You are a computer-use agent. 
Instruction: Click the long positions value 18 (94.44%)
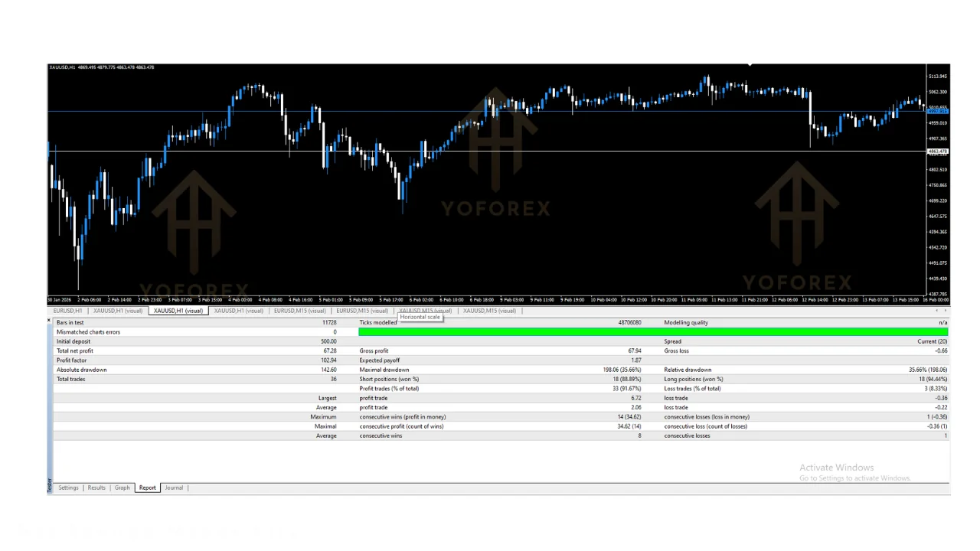tap(933, 379)
